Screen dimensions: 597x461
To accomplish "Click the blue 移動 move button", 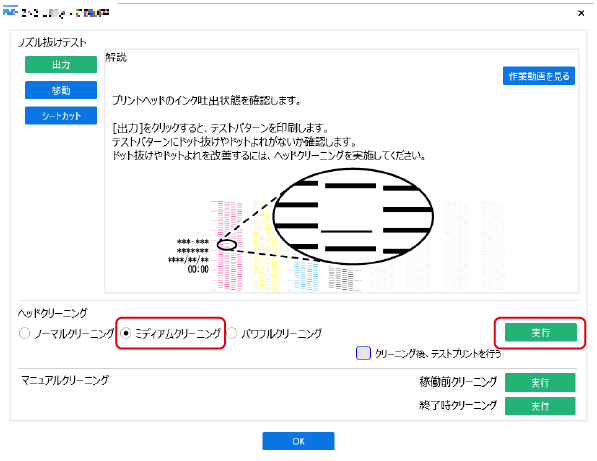I will tap(61, 90).
